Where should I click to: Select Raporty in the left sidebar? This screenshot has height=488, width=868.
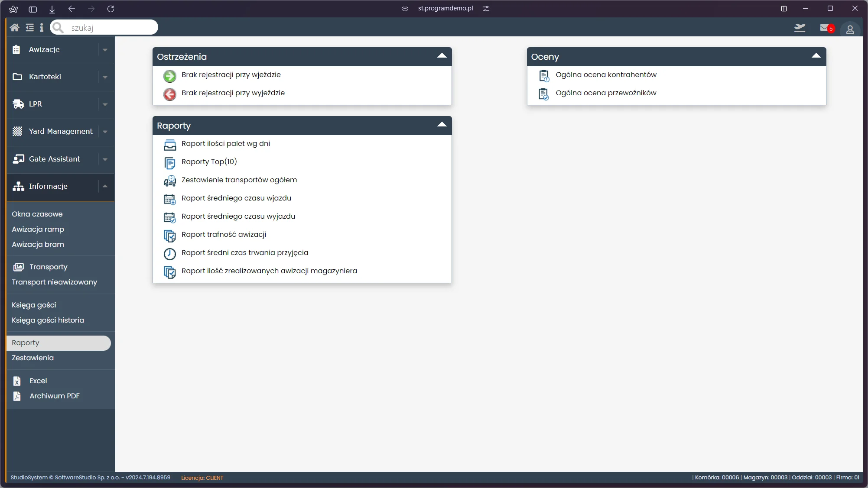[x=59, y=343]
